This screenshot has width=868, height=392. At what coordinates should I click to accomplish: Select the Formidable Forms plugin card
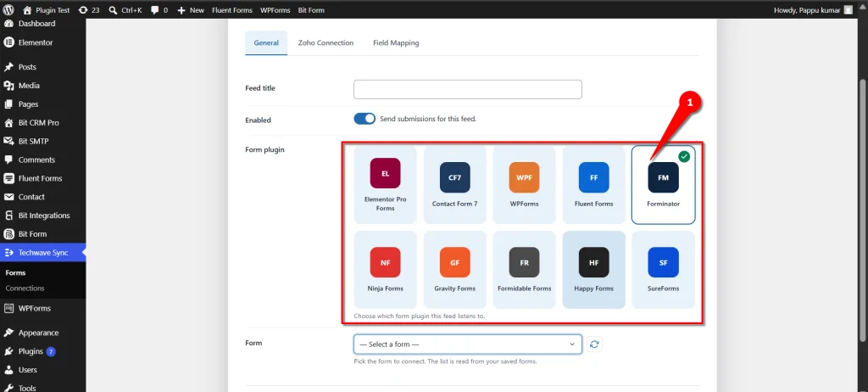coord(524,270)
